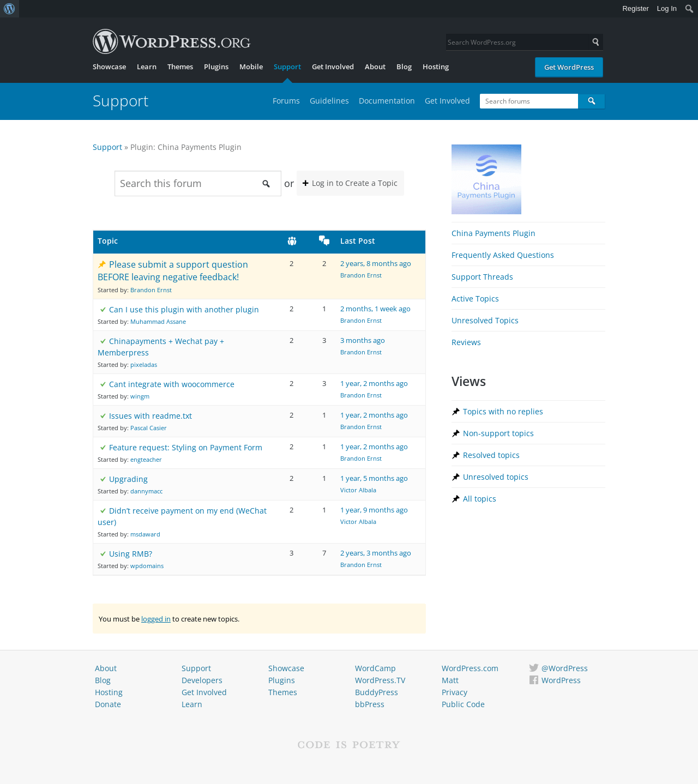Open the Hosting menu item in header
698x784 pixels.
click(436, 67)
